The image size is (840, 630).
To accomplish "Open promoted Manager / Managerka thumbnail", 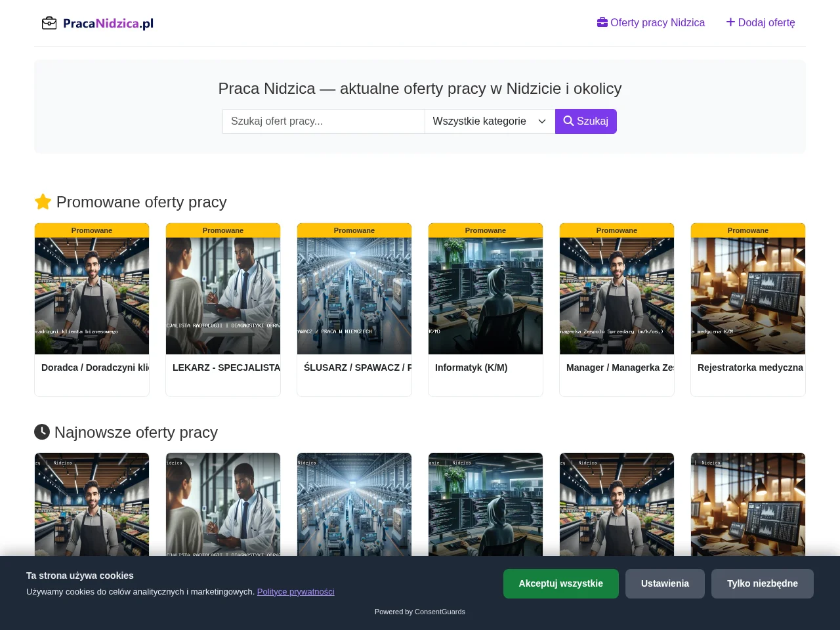I will pyautogui.click(x=617, y=296).
